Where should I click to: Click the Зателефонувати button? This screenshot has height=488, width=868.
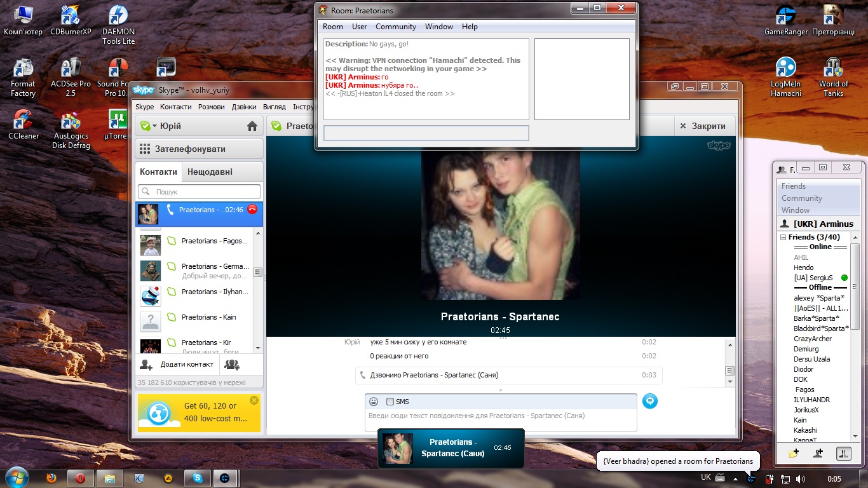[199, 149]
